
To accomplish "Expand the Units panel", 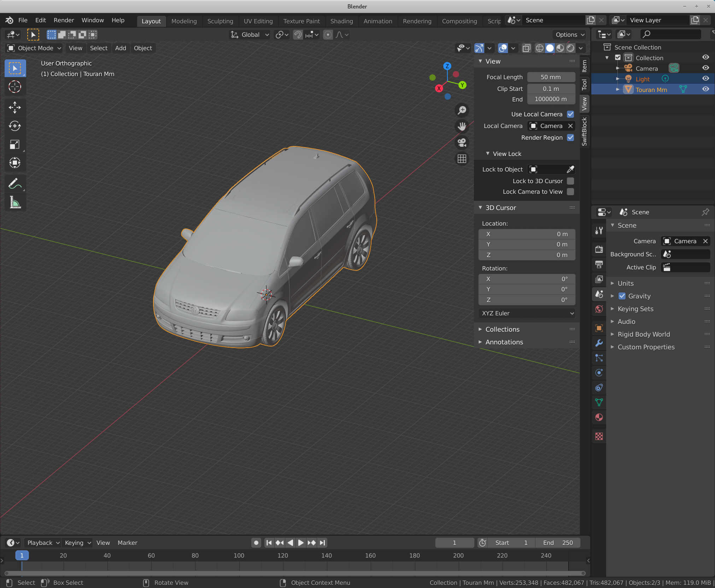I will coord(626,283).
